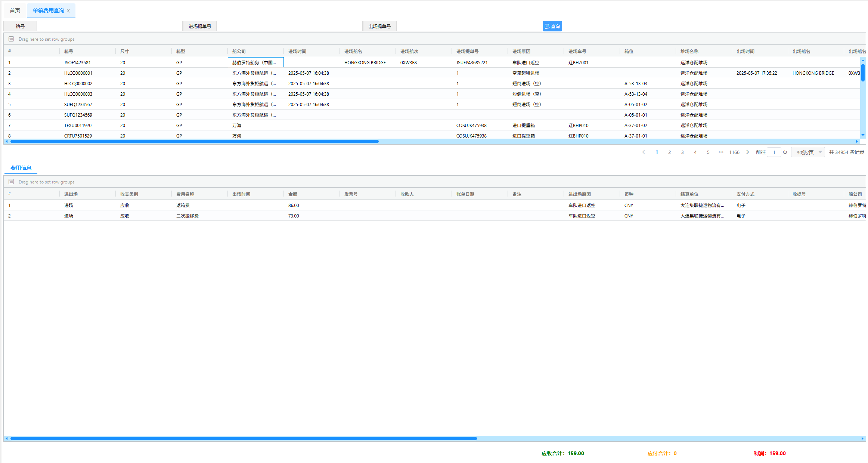868x463 pixels.
Task: Click previous page arrow in pagination
Action: click(644, 152)
